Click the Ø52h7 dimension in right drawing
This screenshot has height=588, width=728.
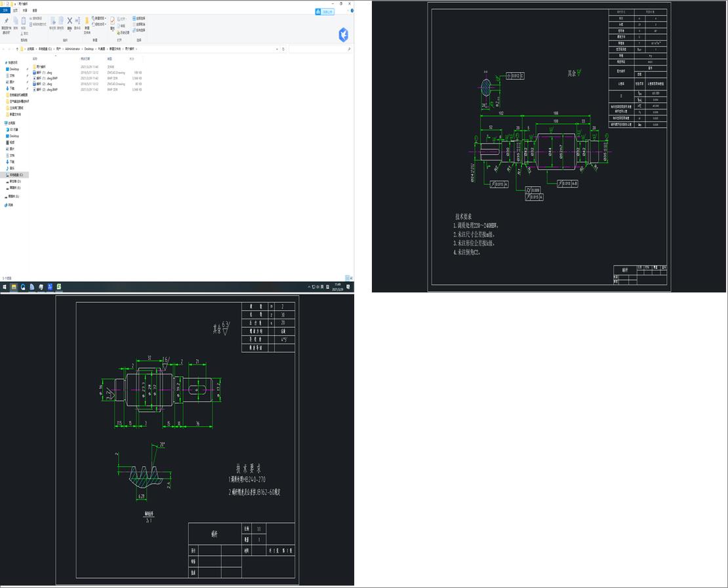point(561,152)
